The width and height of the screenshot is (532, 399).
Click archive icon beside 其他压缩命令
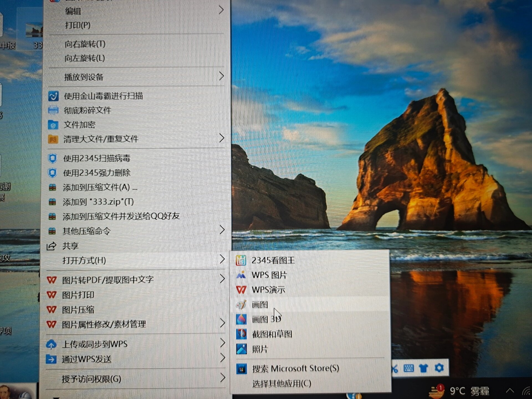52,231
